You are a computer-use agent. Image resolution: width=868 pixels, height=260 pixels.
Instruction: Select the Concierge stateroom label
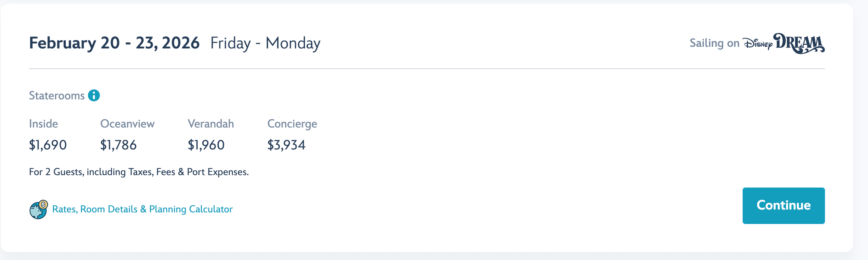pyautogui.click(x=292, y=124)
